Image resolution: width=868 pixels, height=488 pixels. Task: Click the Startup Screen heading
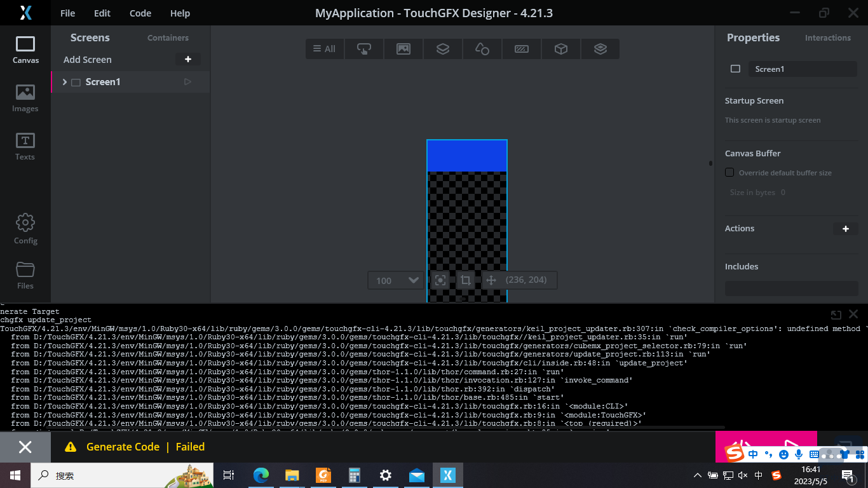754,100
